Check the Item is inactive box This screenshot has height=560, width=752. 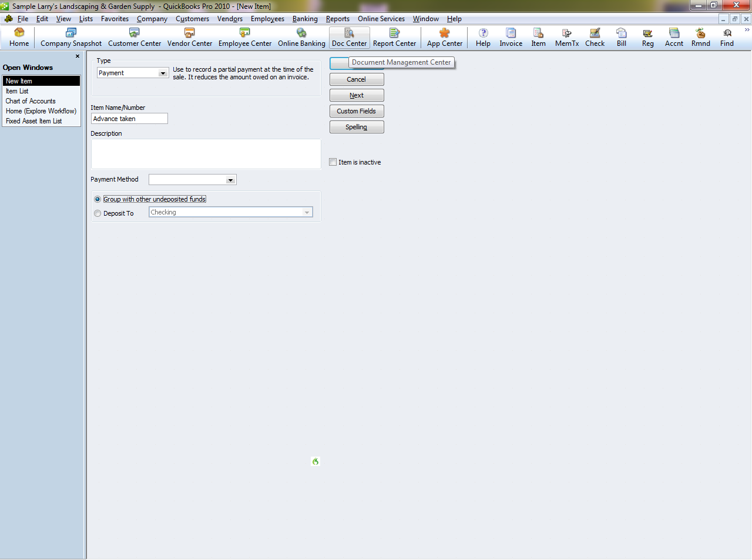pyautogui.click(x=333, y=162)
